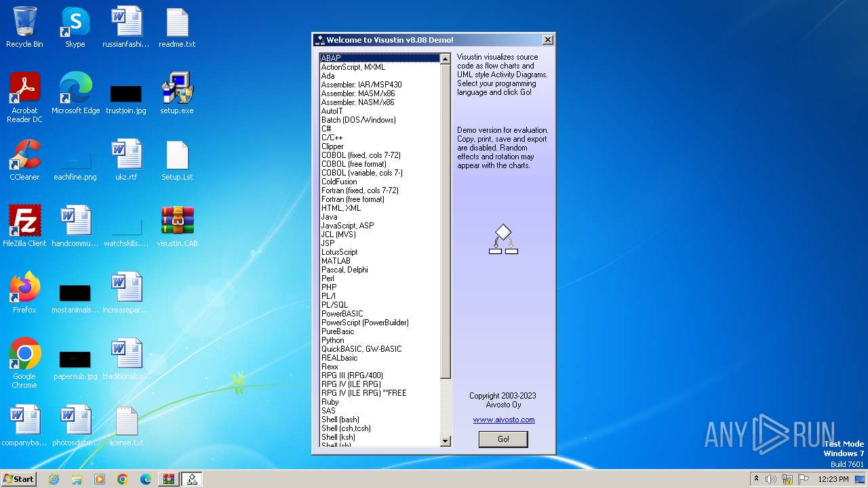Viewport: 868px width, 488px height.
Task: Select the license.txt desktop file
Action: 126,426
